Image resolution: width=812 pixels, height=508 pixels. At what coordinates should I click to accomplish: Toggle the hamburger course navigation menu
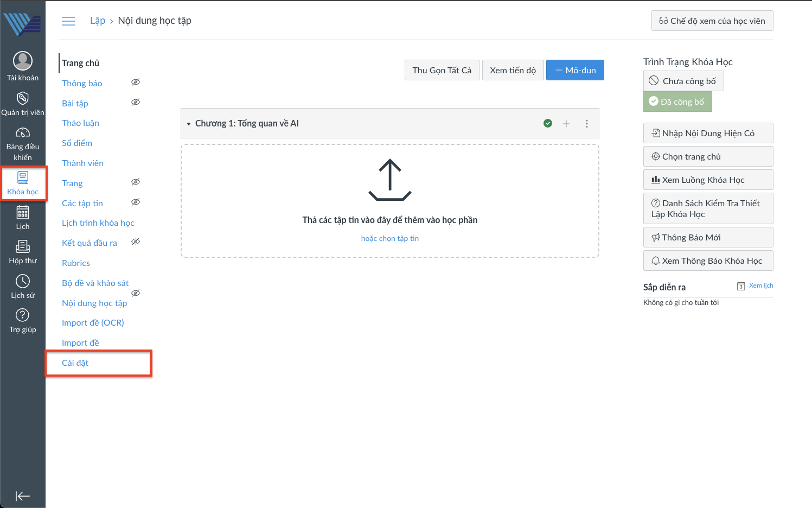68,21
